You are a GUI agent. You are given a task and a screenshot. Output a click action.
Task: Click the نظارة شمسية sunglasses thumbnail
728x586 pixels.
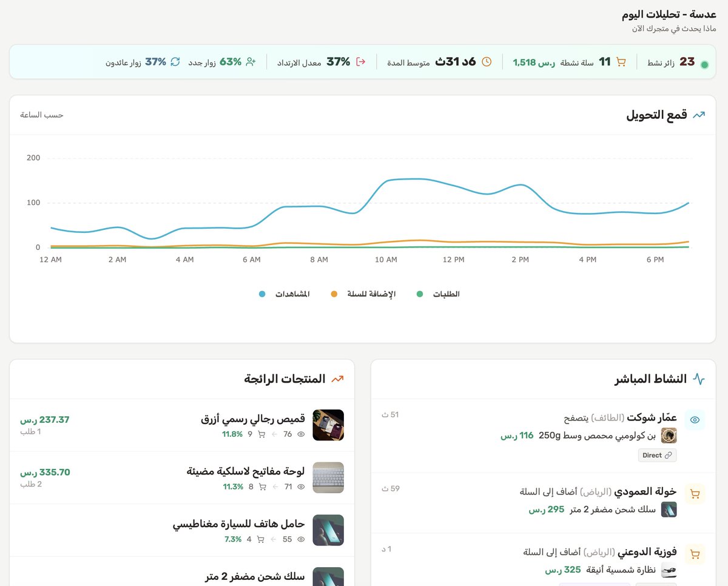(669, 570)
